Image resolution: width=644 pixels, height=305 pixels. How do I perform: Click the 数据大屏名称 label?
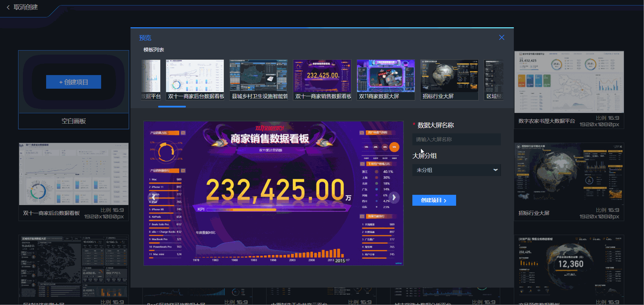pos(436,125)
